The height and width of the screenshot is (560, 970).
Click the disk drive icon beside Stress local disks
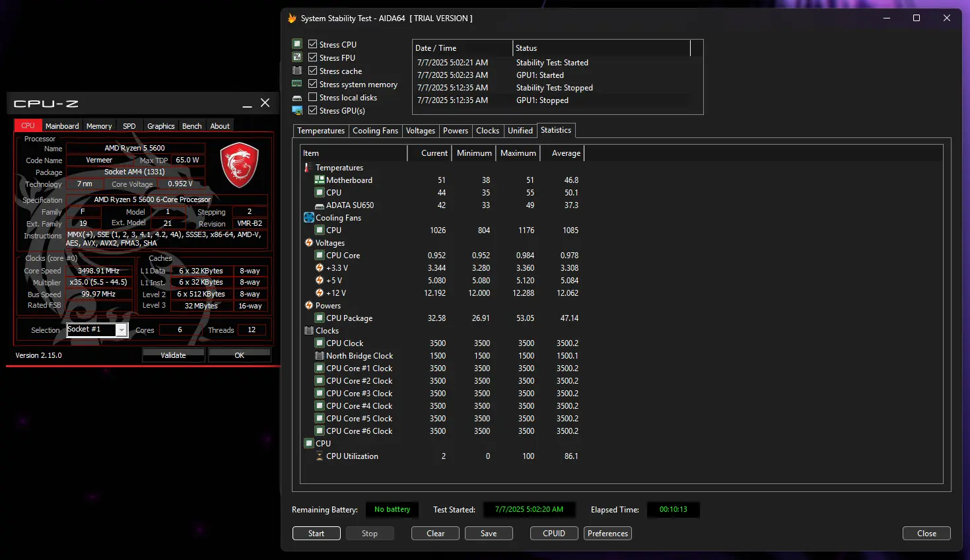297,98
